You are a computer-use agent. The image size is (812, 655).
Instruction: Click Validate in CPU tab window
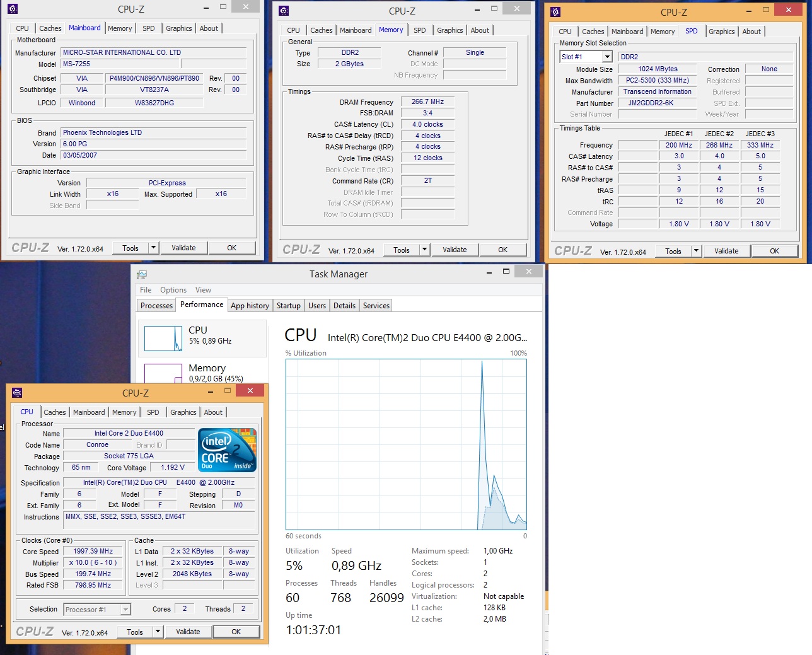188,632
